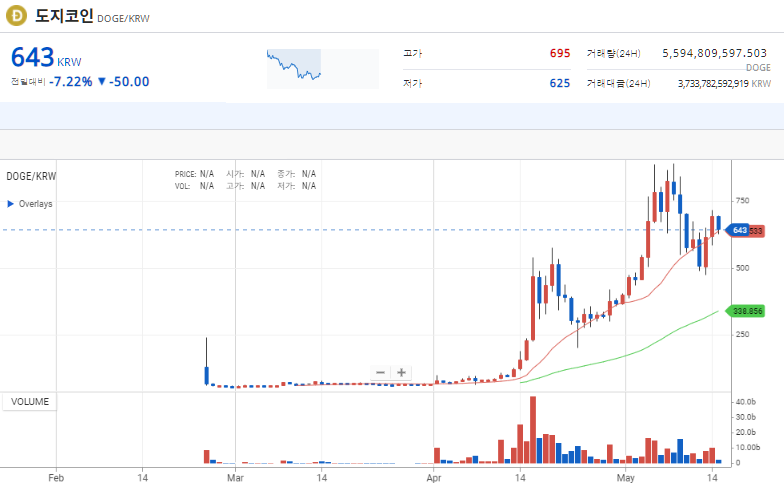Open the VOLUME indicator label
This screenshot has height=487, width=784.
(x=30, y=402)
